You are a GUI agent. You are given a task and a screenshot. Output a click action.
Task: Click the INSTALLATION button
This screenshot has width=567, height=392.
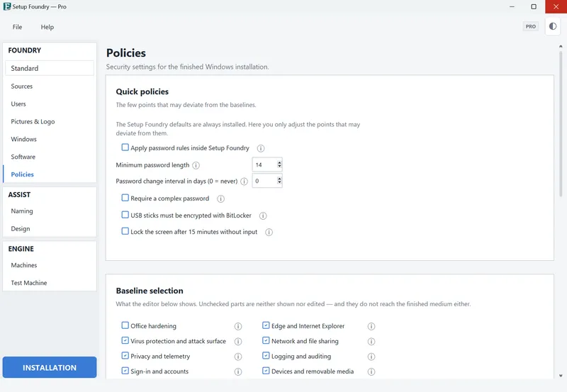click(x=50, y=367)
